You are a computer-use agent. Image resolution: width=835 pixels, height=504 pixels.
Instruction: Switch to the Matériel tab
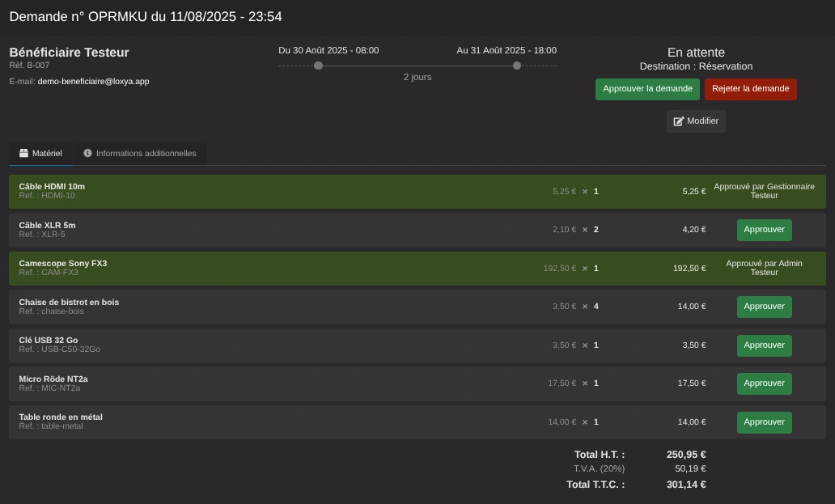point(40,154)
